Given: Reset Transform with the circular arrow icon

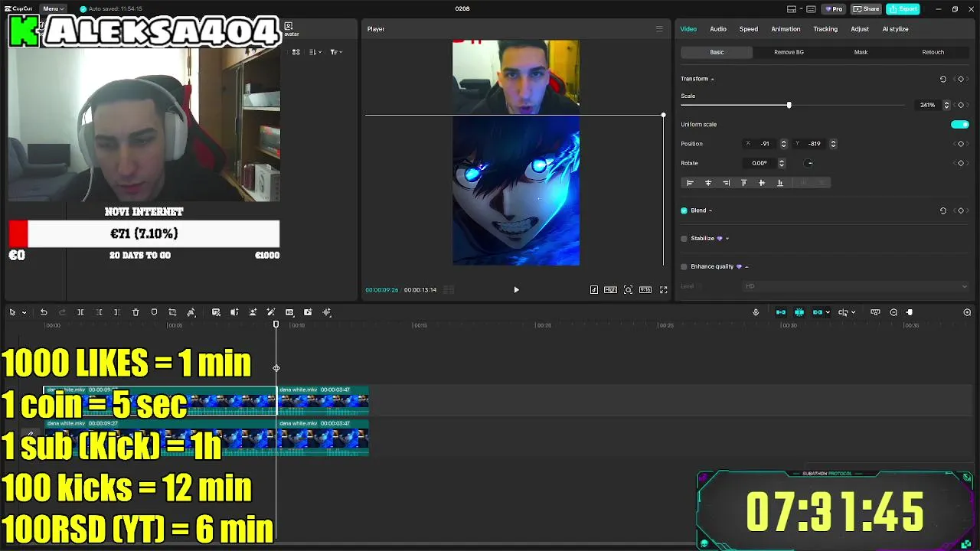Looking at the screenshot, I should [942, 79].
